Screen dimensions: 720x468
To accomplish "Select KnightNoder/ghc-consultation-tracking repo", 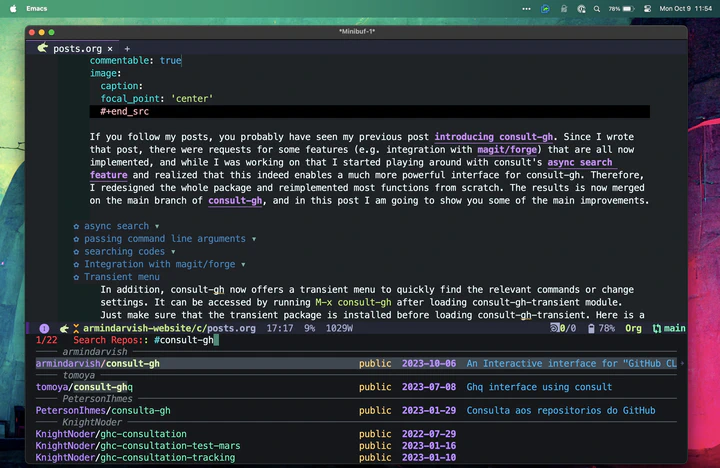I will coord(356,458).
